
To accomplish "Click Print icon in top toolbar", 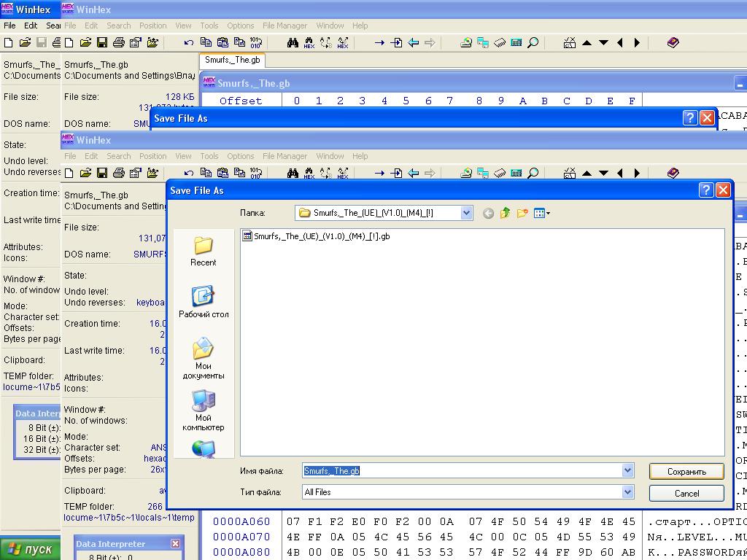I will tap(119, 43).
